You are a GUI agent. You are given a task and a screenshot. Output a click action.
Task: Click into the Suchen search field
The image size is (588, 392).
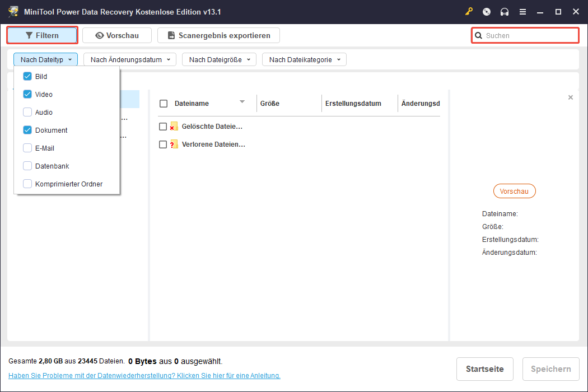pyautogui.click(x=525, y=36)
